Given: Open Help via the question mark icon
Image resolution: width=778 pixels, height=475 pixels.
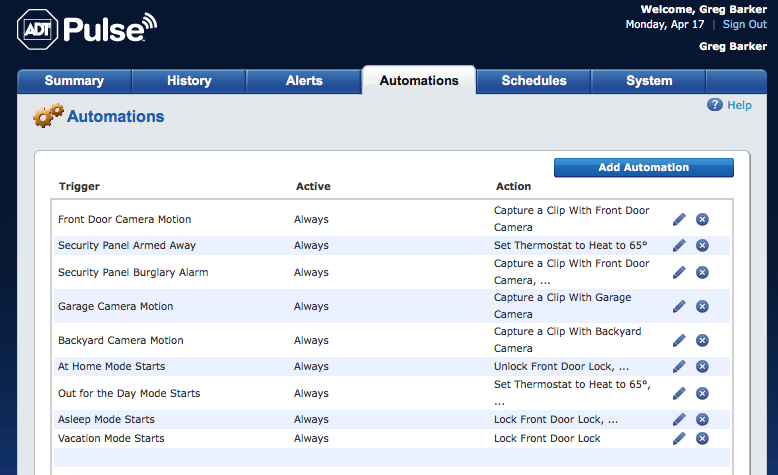Looking at the screenshot, I should click(715, 105).
